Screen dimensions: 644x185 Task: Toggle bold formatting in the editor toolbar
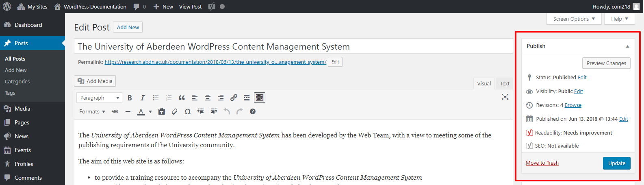point(130,98)
